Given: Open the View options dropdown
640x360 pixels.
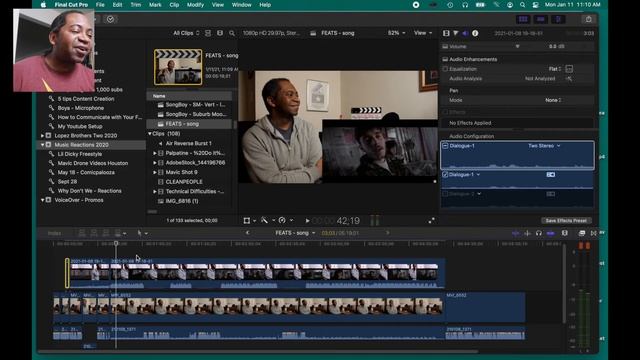Looking at the screenshot, I should coord(423,33).
